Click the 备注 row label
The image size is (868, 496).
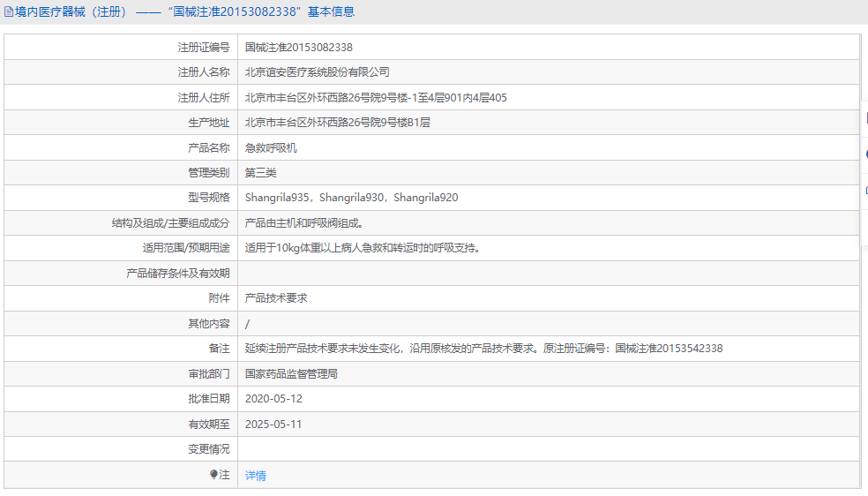coord(220,349)
